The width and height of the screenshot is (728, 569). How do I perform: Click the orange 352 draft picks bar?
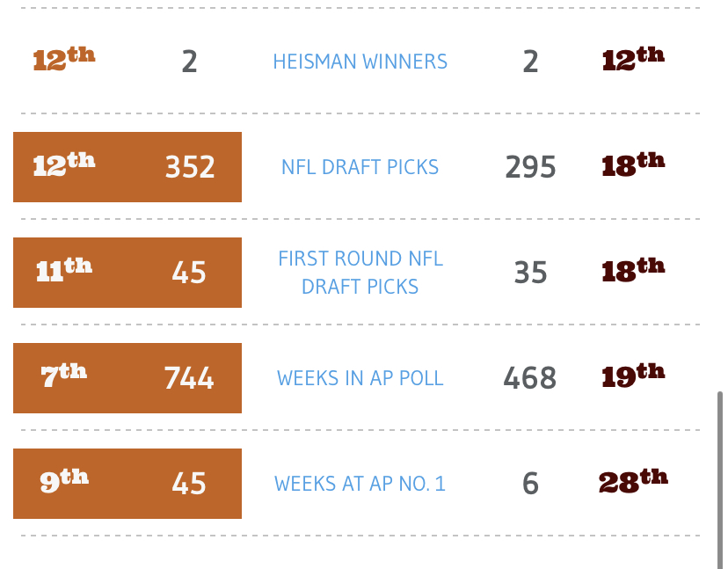click(x=190, y=167)
